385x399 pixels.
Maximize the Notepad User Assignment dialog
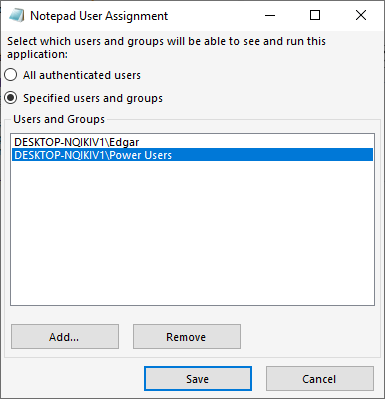[315, 15]
